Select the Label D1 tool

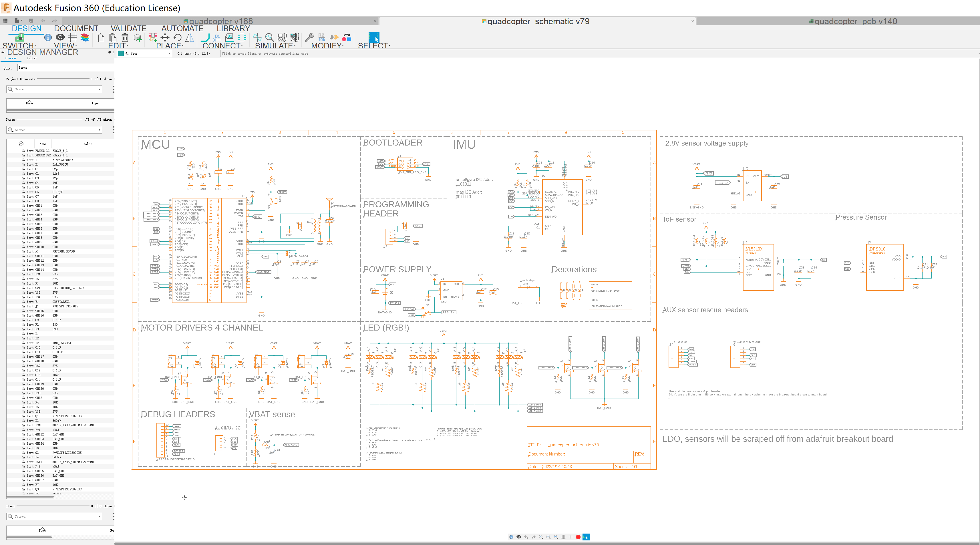click(x=229, y=37)
